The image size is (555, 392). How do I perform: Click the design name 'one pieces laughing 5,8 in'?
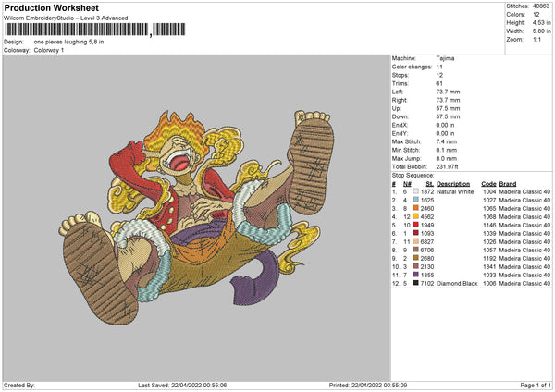pyautogui.click(x=68, y=42)
